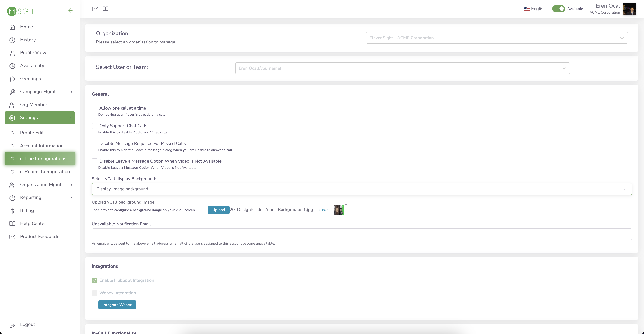Collapse the Settings submenu chevron
The width and height of the screenshot is (644, 334).
[x=71, y=118]
